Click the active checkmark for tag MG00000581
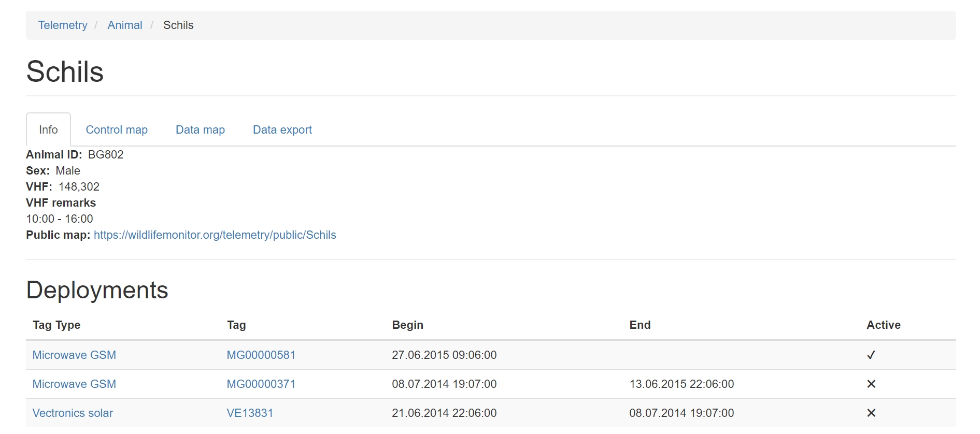 pos(871,355)
